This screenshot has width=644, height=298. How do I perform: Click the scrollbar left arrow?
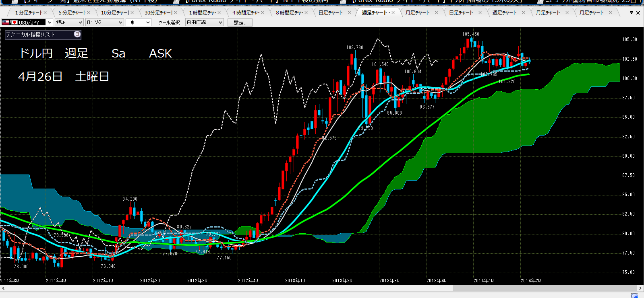tap(3, 288)
